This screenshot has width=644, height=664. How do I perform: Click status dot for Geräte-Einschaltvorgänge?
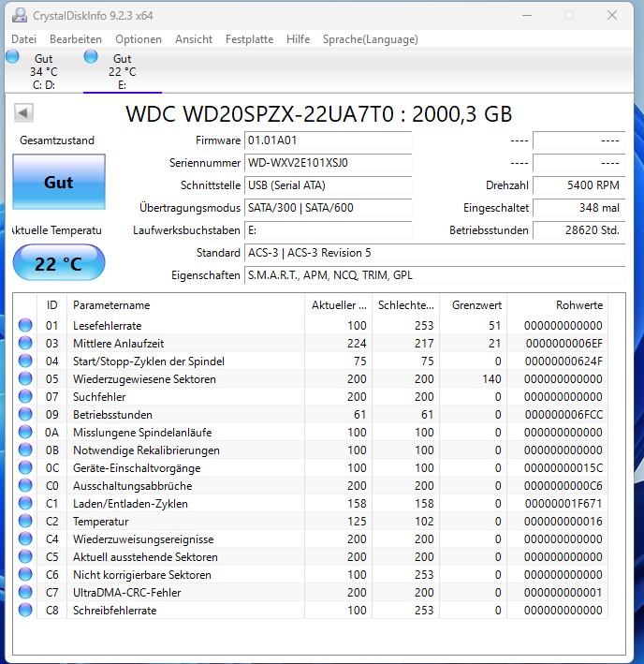point(25,467)
